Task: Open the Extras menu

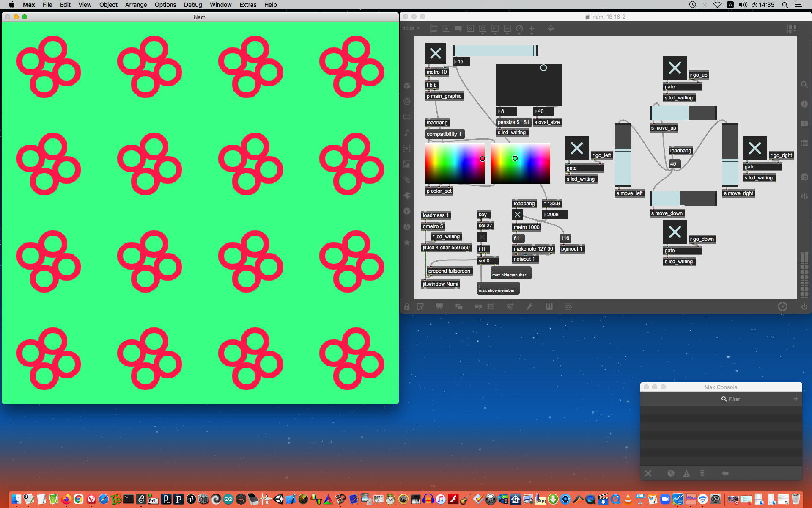Action: point(247,5)
